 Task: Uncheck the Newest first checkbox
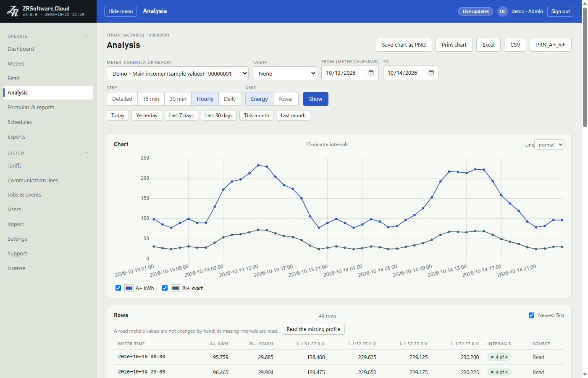coord(531,315)
